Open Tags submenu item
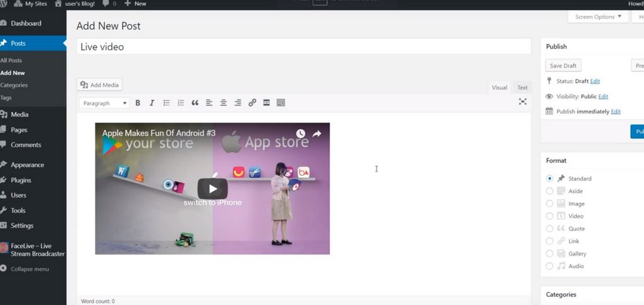This screenshot has width=644, height=305. [6, 98]
